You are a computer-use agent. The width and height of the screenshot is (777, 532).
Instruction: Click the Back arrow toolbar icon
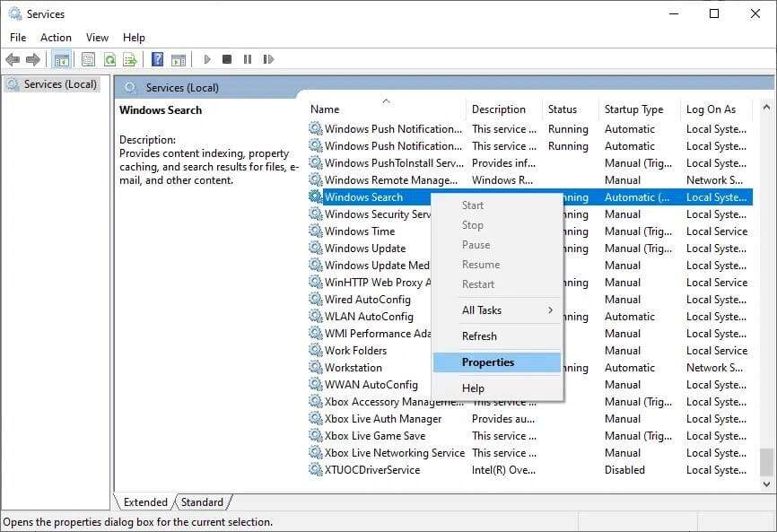13,60
